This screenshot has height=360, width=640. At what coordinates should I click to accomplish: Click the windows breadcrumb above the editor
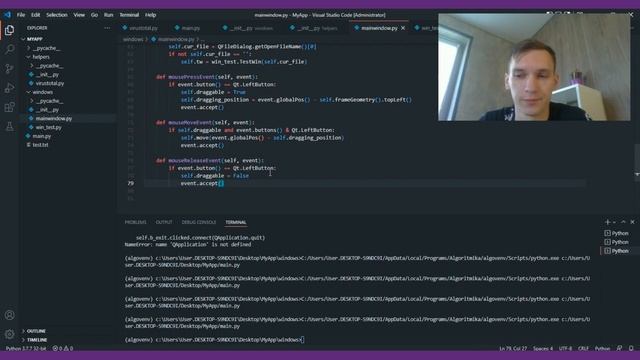133,40
